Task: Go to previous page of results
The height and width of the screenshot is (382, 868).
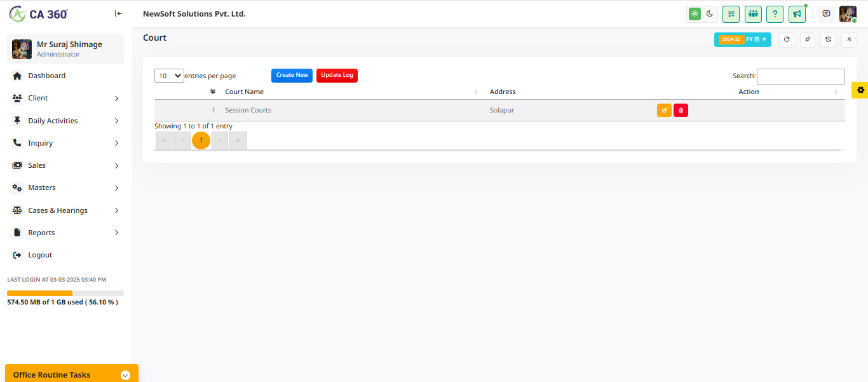Action: click(182, 140)
